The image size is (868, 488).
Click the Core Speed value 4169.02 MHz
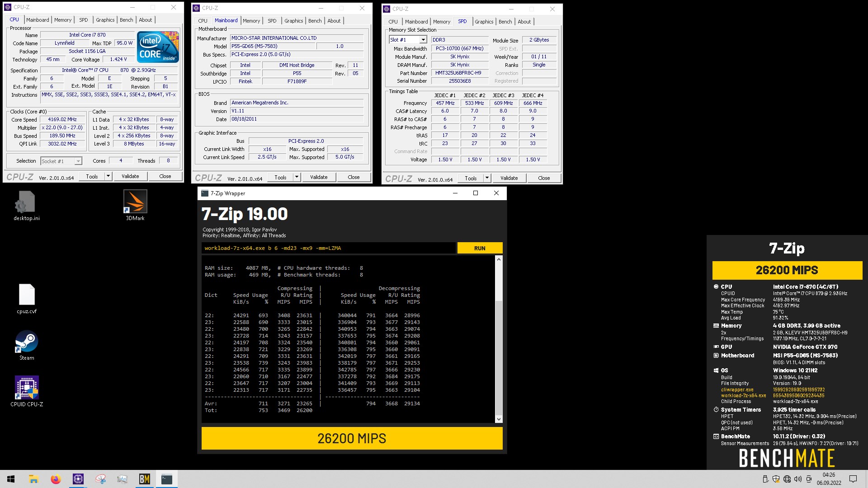click(62, 120)
